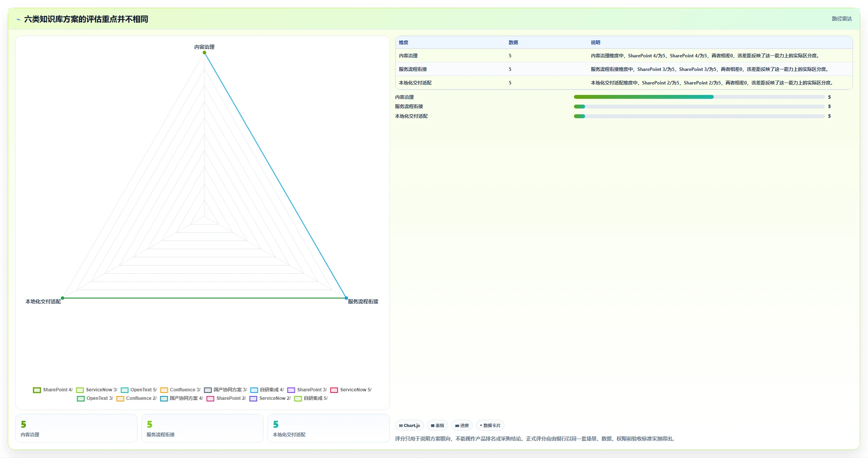Click the SharePoint 2/ legend color box
The height and width of the screenshot is (458, 868).
coord(210,399)
